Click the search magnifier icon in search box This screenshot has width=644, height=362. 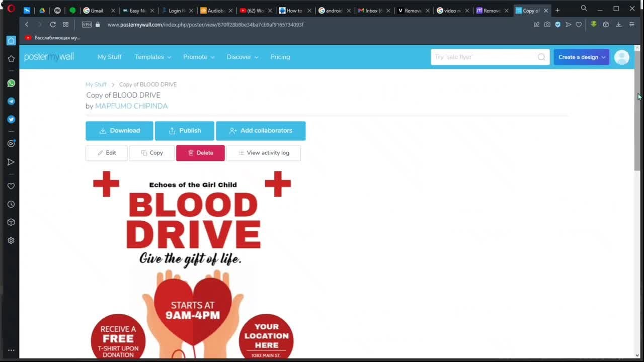click(541, 57)
